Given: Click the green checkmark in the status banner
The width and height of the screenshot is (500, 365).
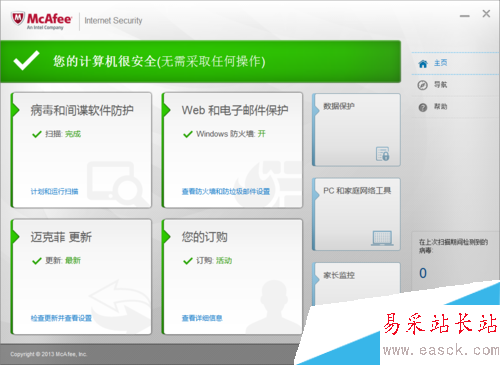Looking at the screenshot, I should click(x=26, y=61).
